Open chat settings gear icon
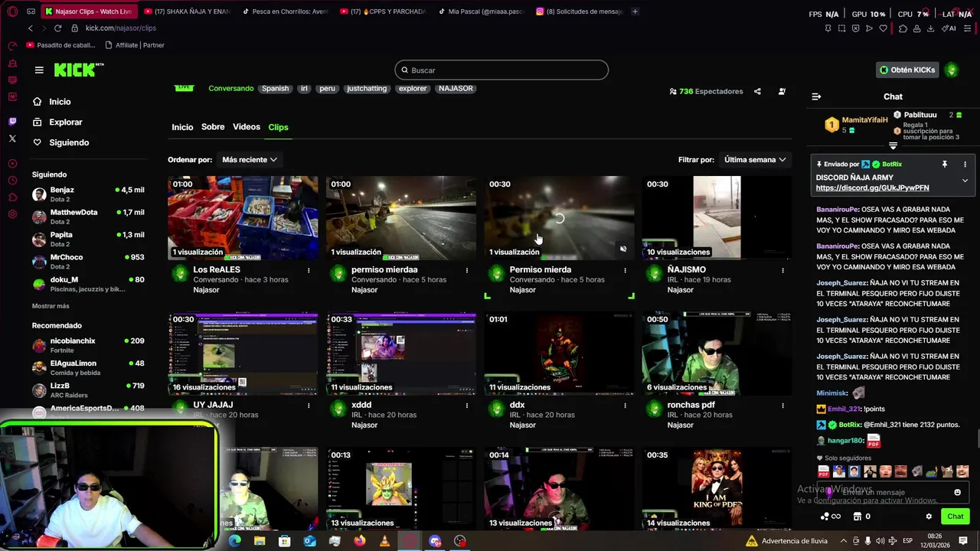Image resolution: width=980 pixels, height=551 pixels. pos(929,517)
